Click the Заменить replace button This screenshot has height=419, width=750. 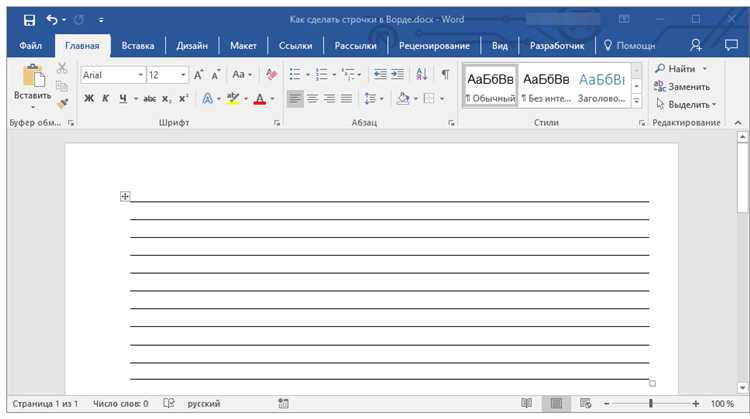tap(682, 87)
